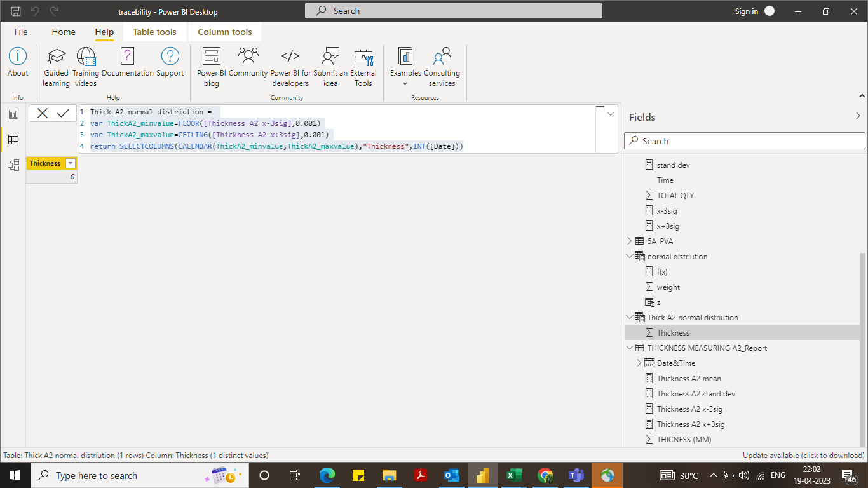Expand the Date&Time hierarchy
The width and height of the screenshot is (868, 488).
coord(639,363)
